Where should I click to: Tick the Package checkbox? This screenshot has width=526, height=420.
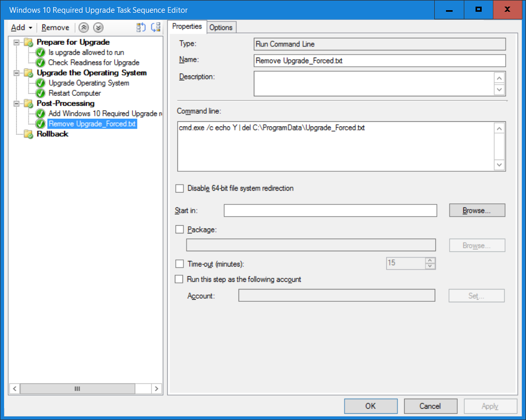(180, 229)
